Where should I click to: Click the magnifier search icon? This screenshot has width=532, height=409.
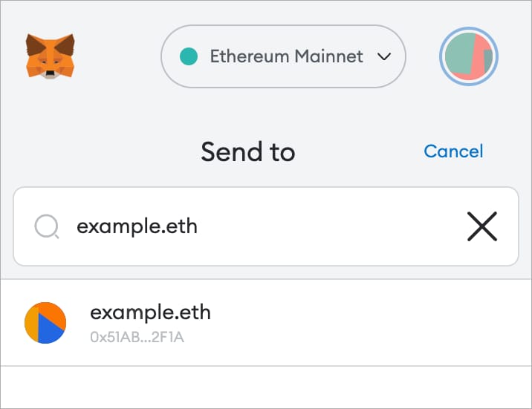point(46,226)
